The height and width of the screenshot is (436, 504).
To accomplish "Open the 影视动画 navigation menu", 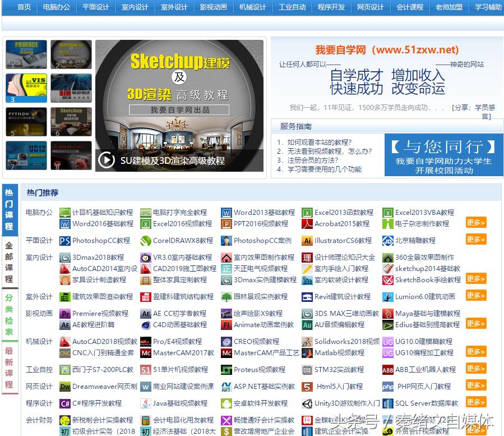I will (213, 8).
